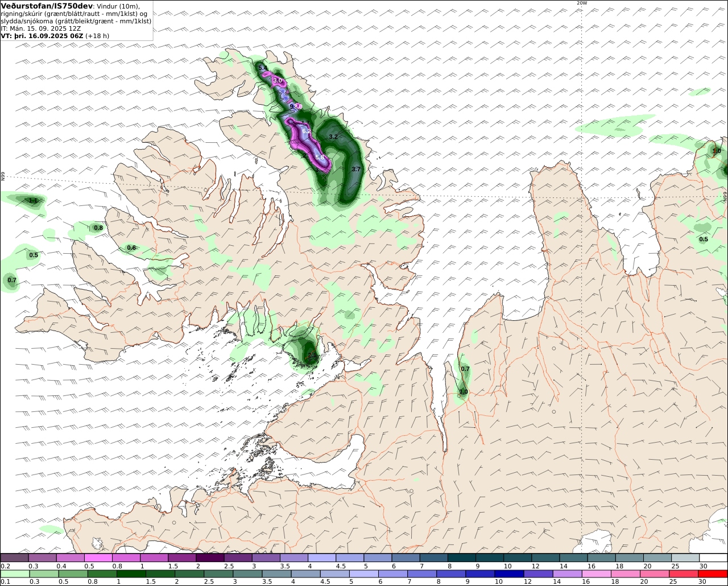The image size is (728, 586).
Task: Click the 25 rain legend swatch
Action: (683, 573)
